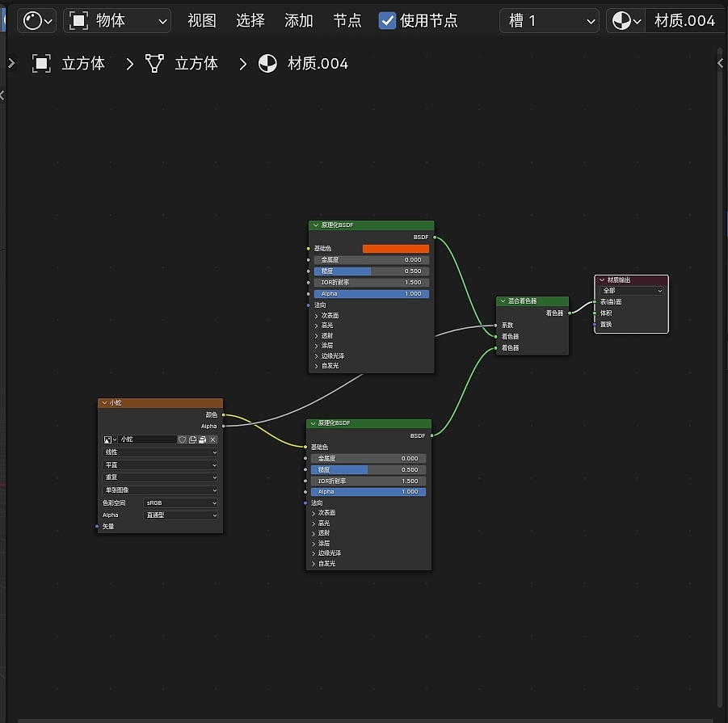The height and width of the screenshot is (723, 728).
Task: Toggle the 使用节点 checkbox
Action: coord(387,21)
